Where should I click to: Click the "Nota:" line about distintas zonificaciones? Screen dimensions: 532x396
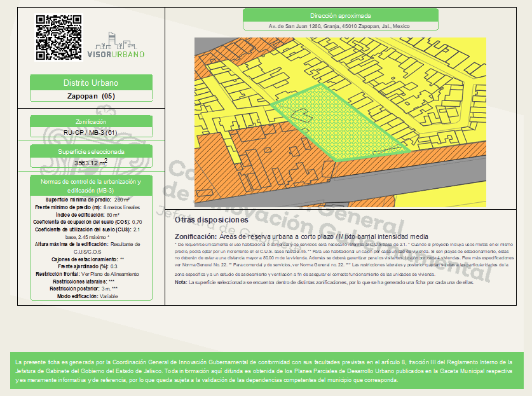pyautogui.click(x=324, y=282)
